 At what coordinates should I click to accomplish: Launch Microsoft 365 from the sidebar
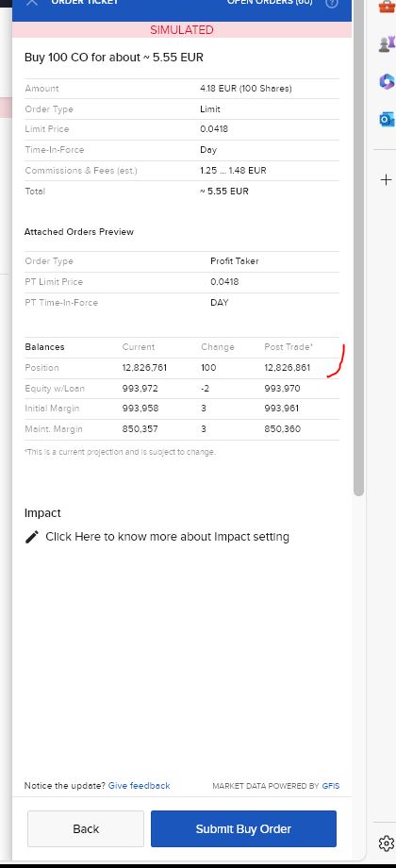386,82
